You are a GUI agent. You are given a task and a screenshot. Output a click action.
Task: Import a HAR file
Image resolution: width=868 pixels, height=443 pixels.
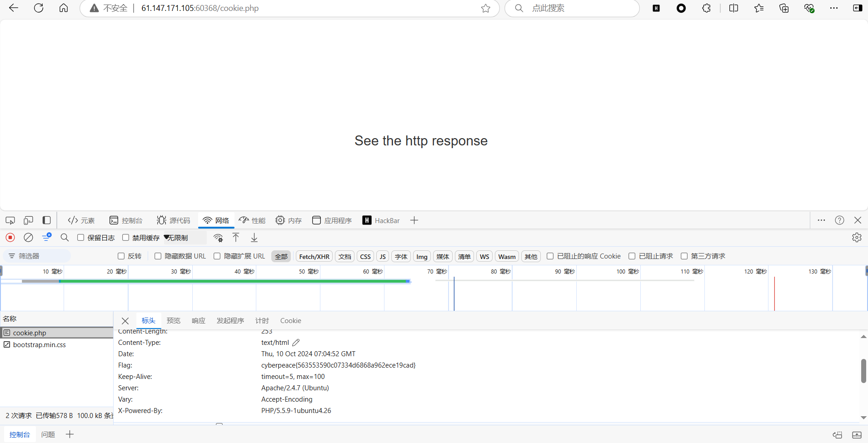click(x=236, y=238)
